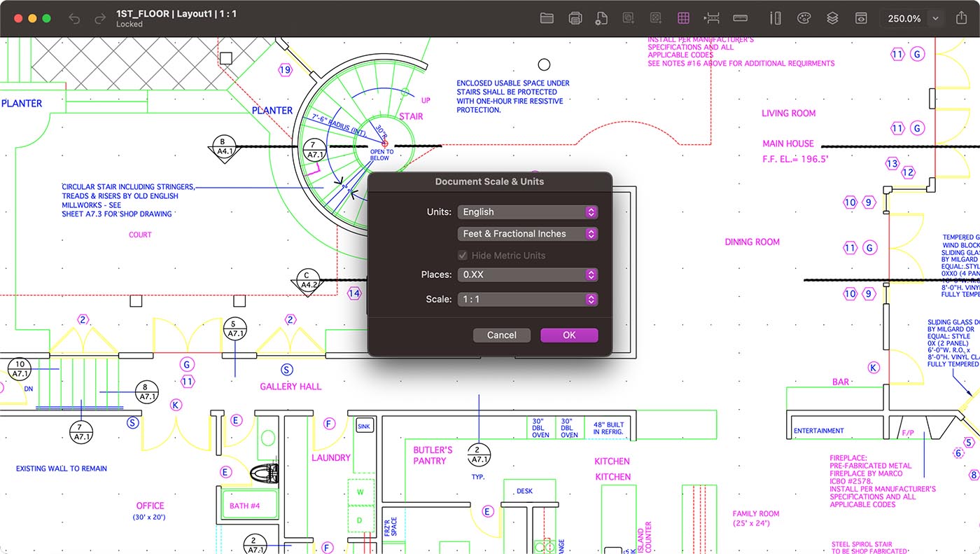Toggle the inspector sidebar panel icon
Viewport: 980px width, 554px height.
coord(776,18)
